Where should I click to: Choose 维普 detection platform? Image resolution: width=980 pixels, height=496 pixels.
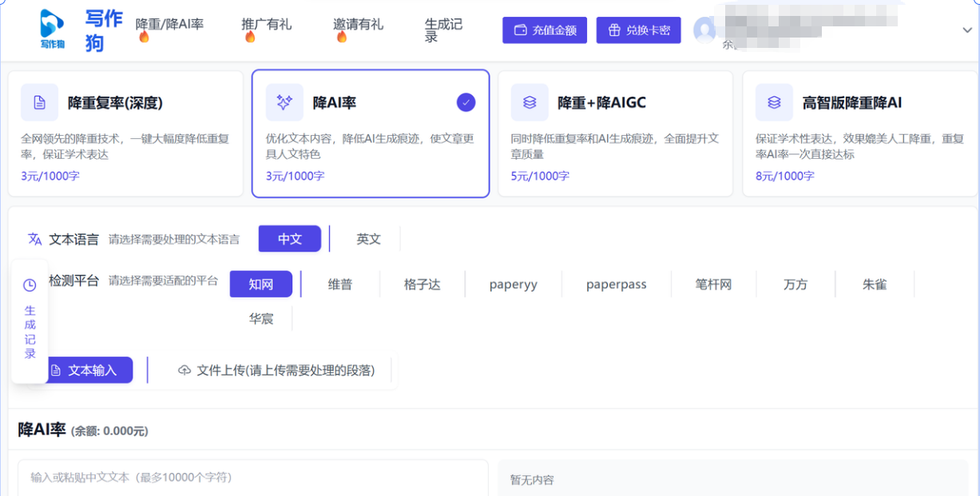click(x=340, y=284)
